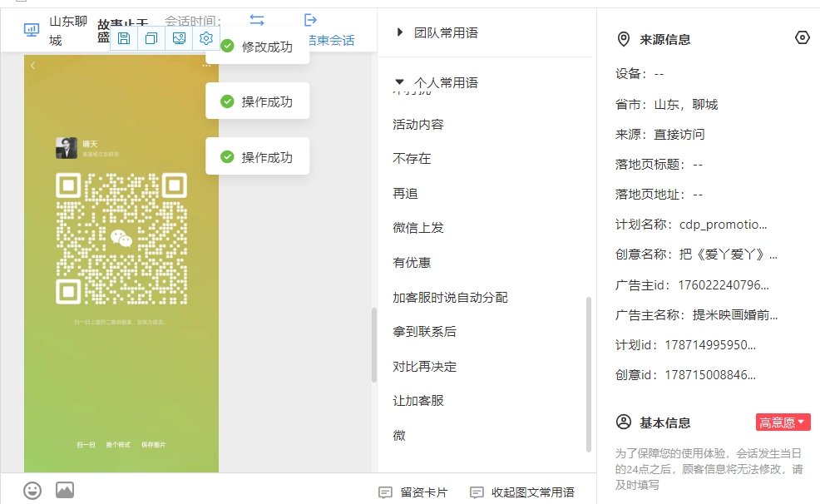Viewport: 820px width, 504px height.
Task: Click the 计划id 178714995950... value
Action: [x=710, y=345]
